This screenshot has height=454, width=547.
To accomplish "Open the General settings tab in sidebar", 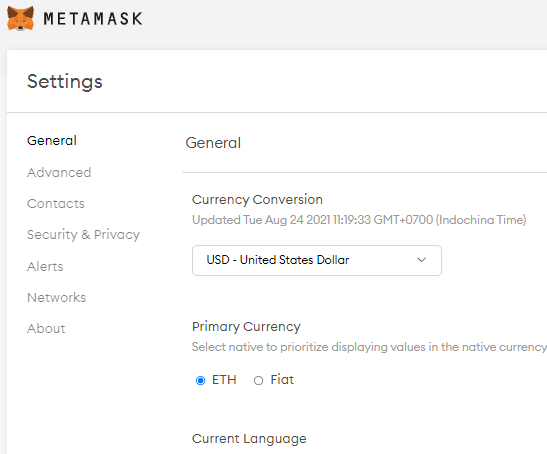I will coord(52,141).
